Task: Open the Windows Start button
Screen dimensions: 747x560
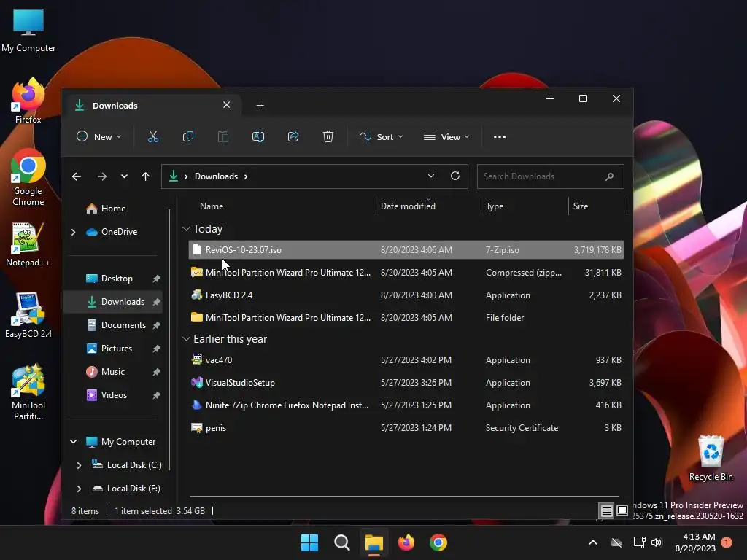Action: 309,542
